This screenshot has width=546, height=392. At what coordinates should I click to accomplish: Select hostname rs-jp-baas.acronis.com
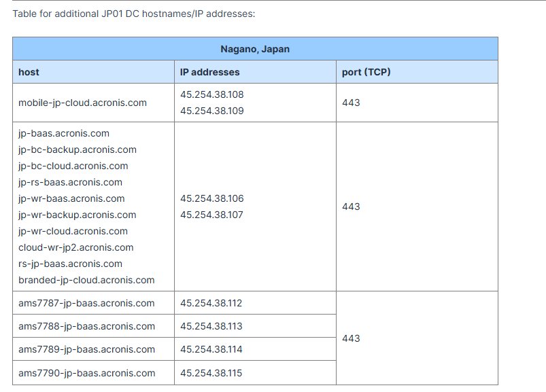[70, 264]
